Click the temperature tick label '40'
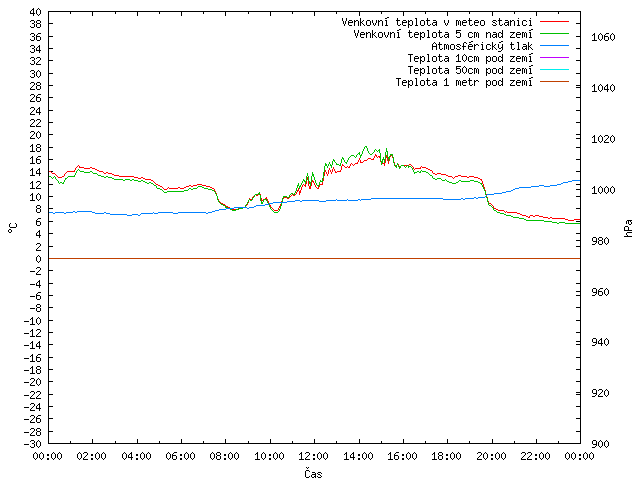Screen dimensions: 640x480 (x=36, y=12)
